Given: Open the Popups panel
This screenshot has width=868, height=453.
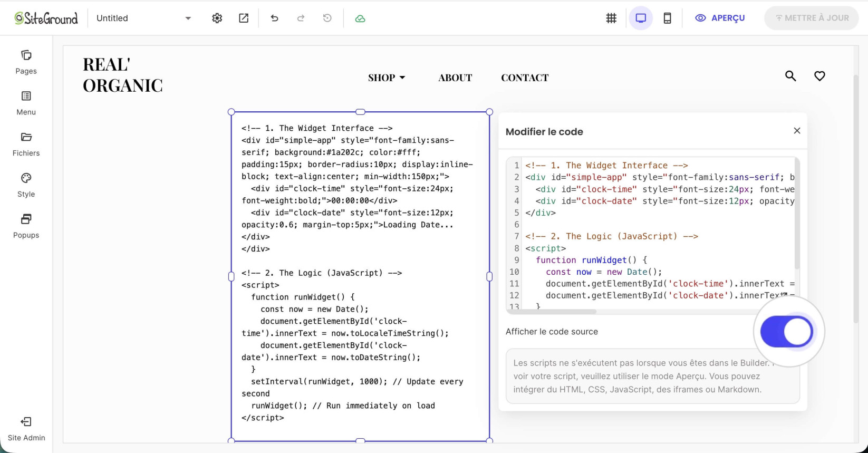Looking at the screenshot, I should (x=26, y=227).
